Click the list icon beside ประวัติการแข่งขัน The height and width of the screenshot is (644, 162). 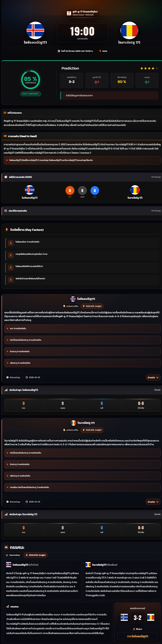tap(6, 211)
